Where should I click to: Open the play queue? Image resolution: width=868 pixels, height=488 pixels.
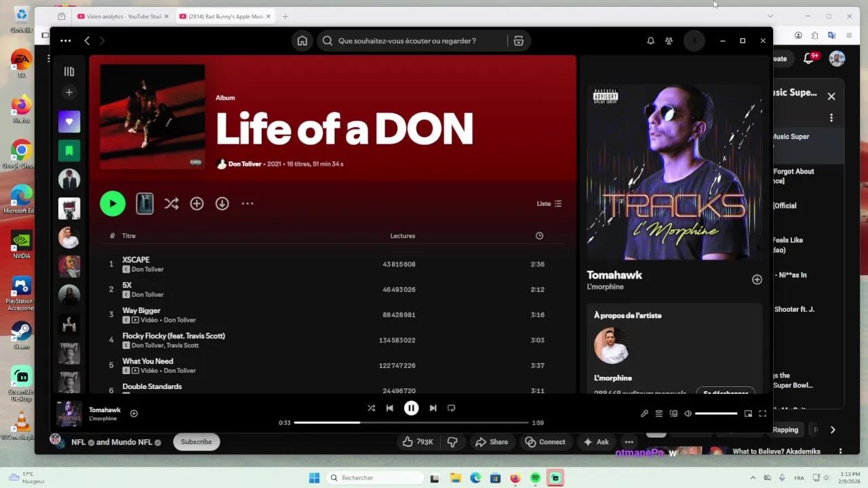(658, 413)
